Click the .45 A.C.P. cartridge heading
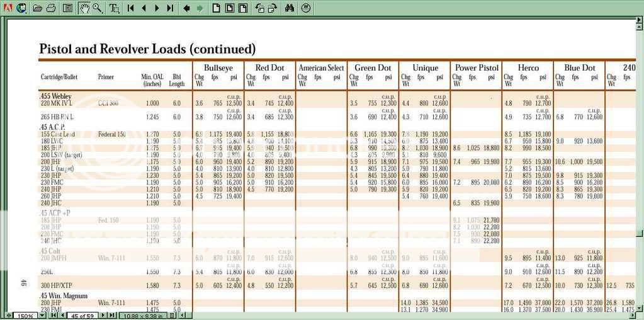 (x=52, y=127)
